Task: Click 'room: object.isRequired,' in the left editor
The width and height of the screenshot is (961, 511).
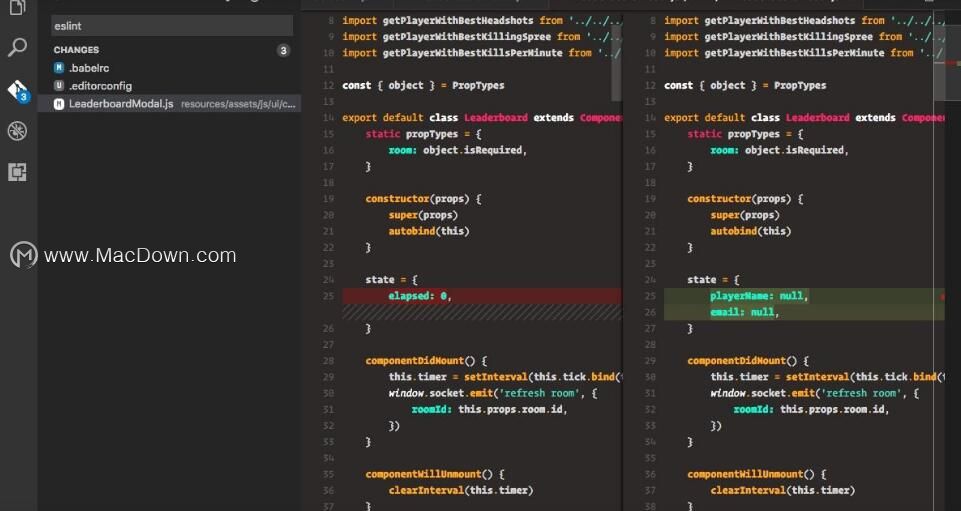Action: [458, 150]
